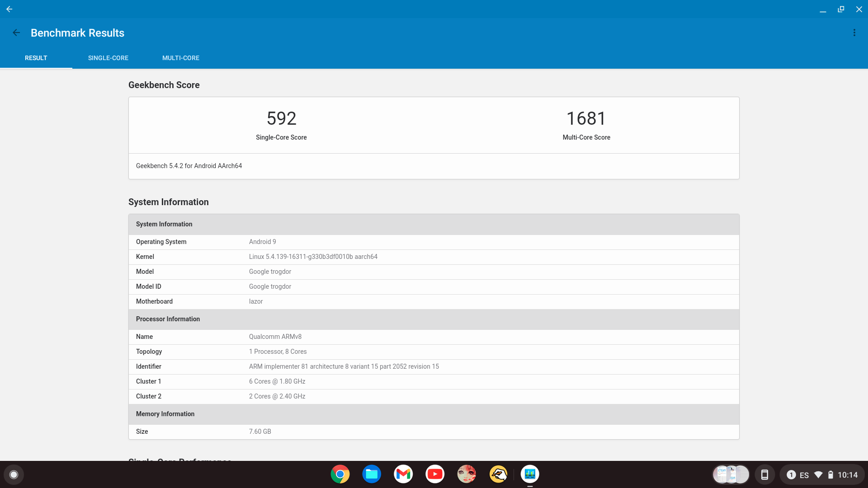
Task: Click the Geekbench Score heading
Action: click(x=164, y=85)
